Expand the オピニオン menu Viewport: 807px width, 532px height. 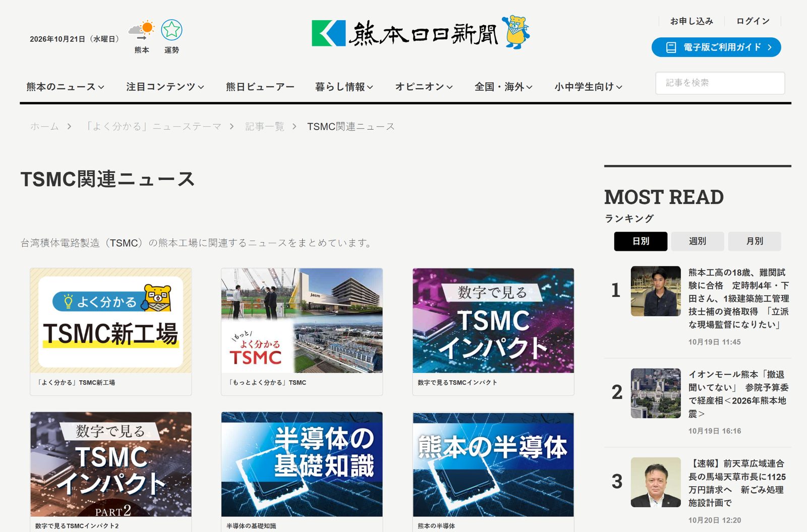point(424,87)
